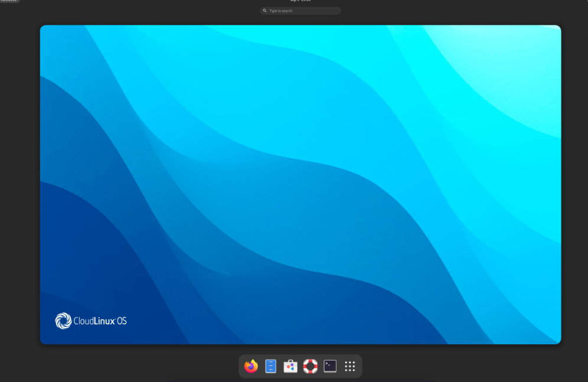The width and height of the screenshot is (588, 382).
Task: Click the CloudLinux swirl logo on the wallpaper
Action: 63,321
